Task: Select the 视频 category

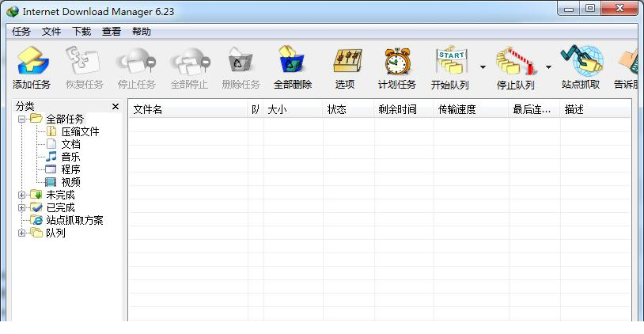Action: [70, 182]
